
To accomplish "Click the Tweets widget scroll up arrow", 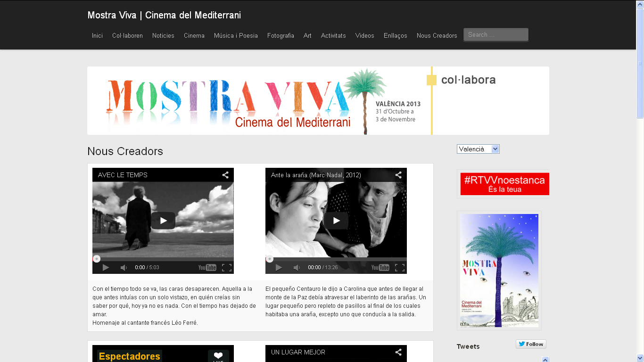I will pos(545,360).
